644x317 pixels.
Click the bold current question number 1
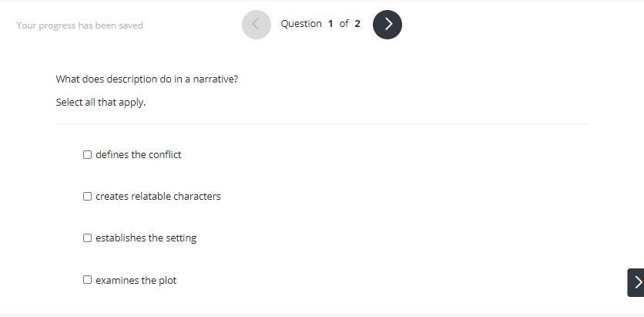(330, 24)
